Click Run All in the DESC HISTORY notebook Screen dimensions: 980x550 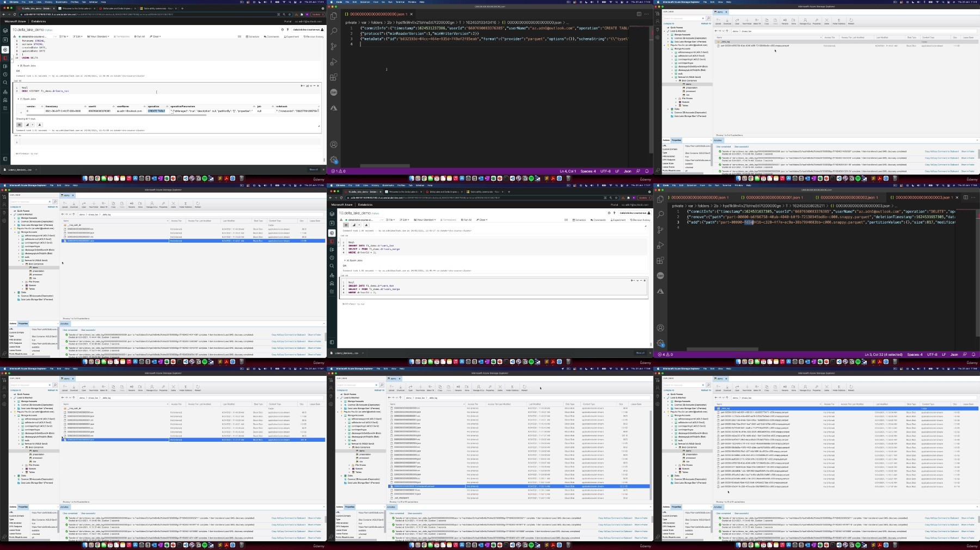140,36
